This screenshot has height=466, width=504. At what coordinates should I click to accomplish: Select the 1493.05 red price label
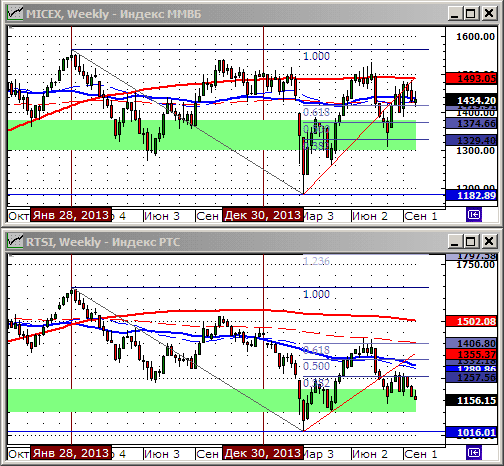coord(471,79)
